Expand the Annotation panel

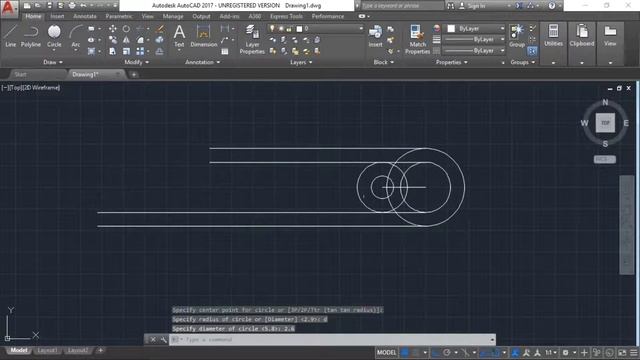(202, 62)
